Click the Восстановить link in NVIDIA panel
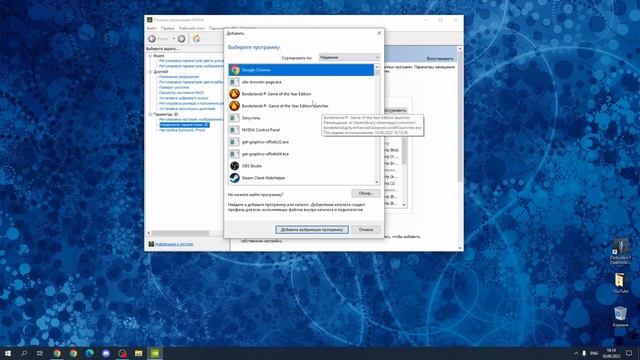The image size is (640, 360). [x=440, y=58]
